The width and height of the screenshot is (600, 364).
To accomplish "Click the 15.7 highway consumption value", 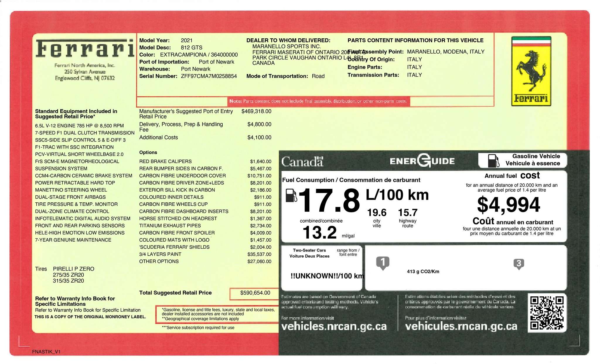I will point(408,213).
